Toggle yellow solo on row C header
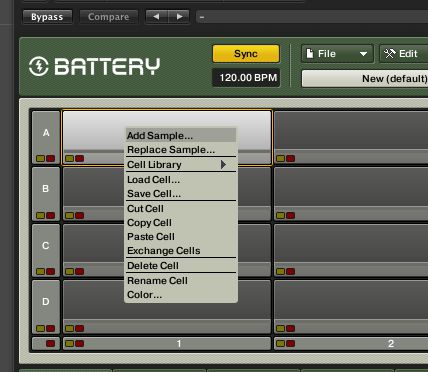428x372 pixels. click(x=40, y=271)
